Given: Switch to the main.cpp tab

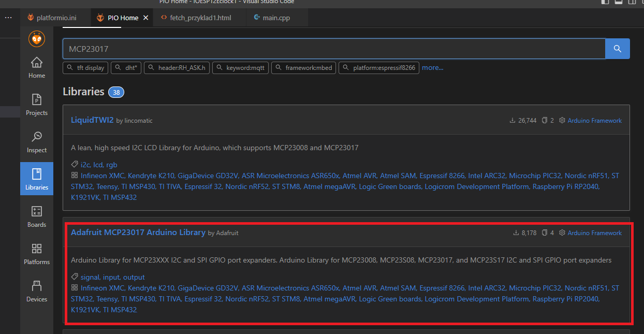Looking at the screenshot, I should point(276,18).
